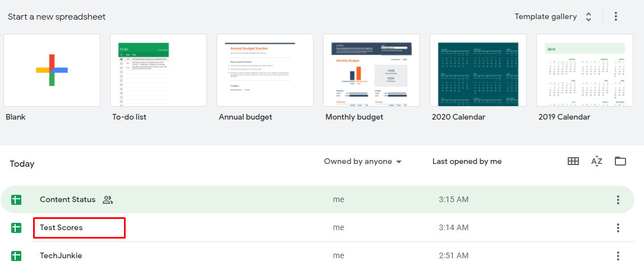The height and width of the screenshot is (279, 644).
Task: Open the AZ sort options icon
Action: (x=596, y=161)
